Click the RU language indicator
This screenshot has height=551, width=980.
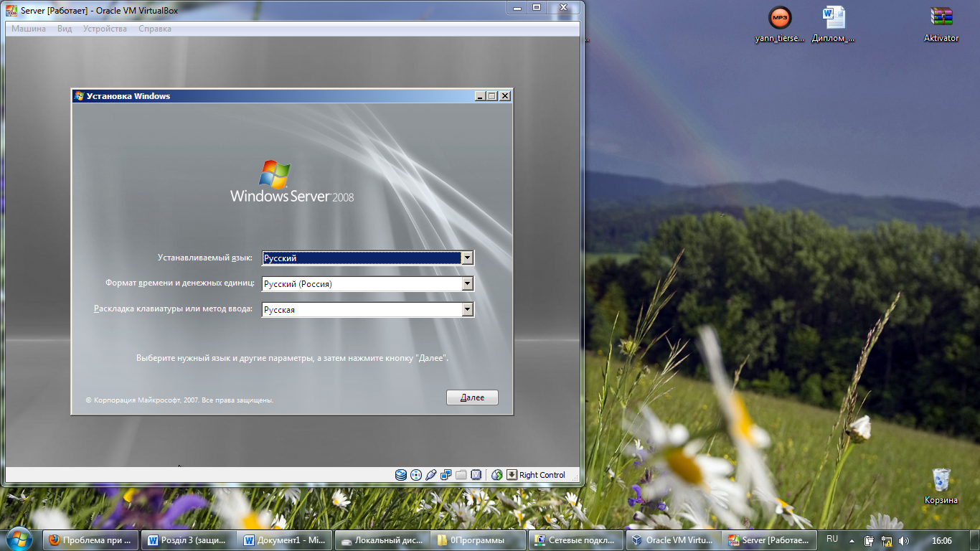pos(832,539)
